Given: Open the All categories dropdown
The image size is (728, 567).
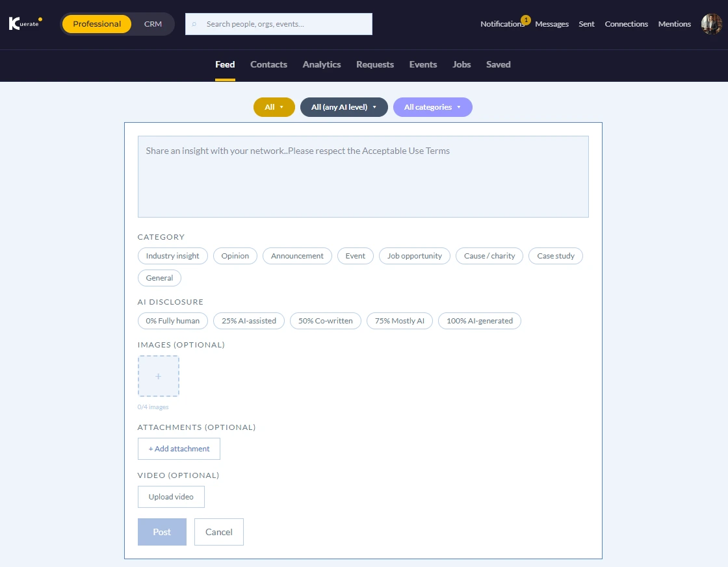Looking at the screenshot, I should [x=433, y=107].
